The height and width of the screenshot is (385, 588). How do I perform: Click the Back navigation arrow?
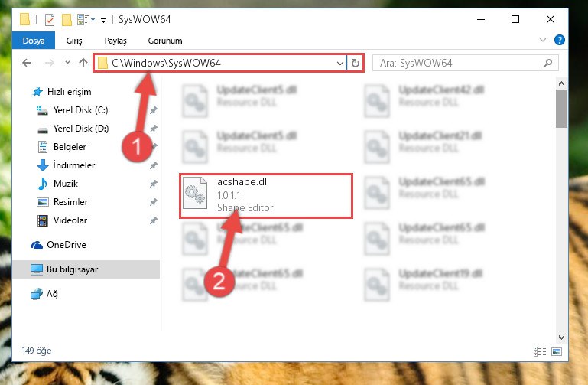[27, 63]
